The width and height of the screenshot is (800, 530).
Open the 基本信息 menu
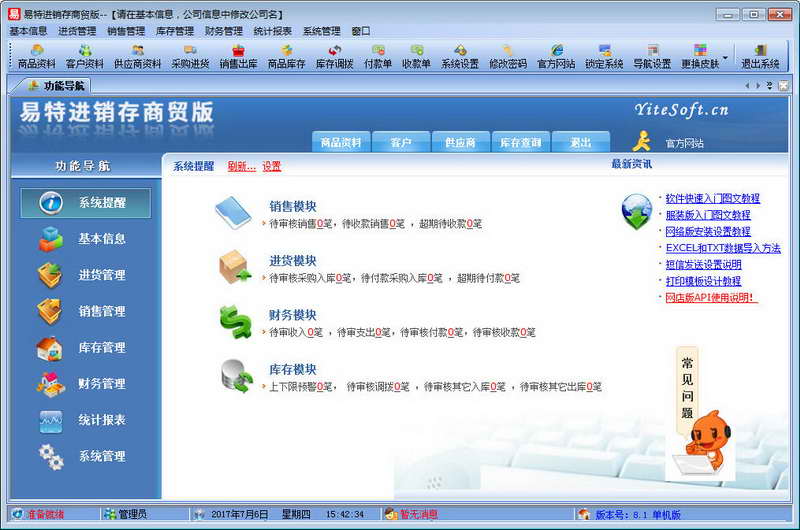coord(28,31)
